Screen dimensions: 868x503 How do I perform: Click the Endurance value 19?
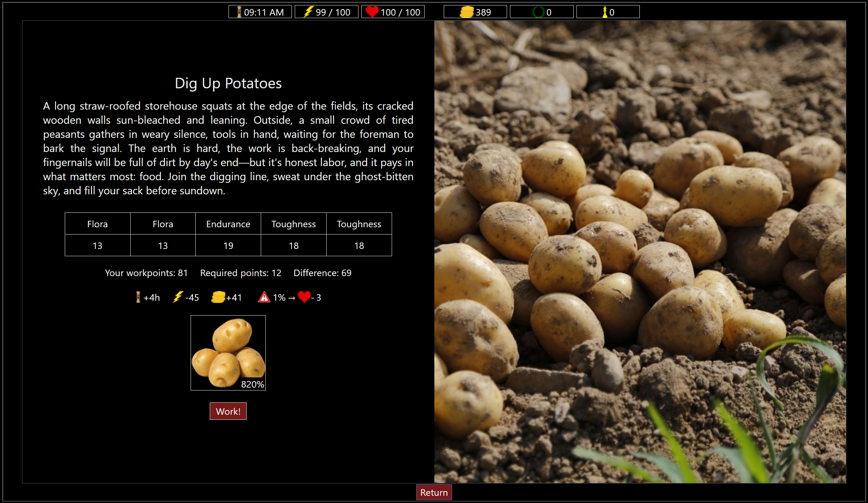click(x=228, y=245)
